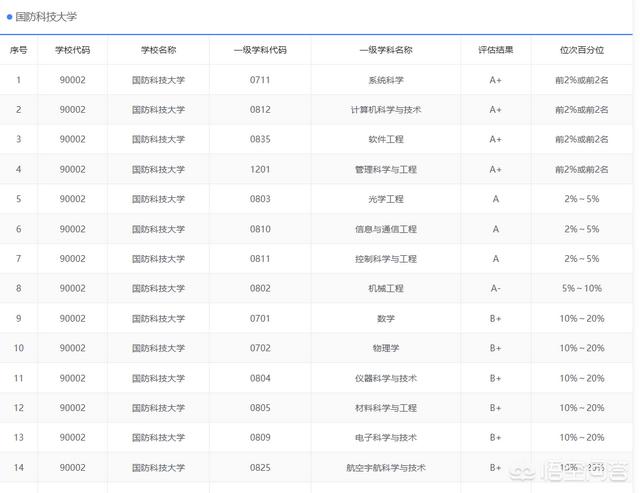Click 前2%或前2名 in the 计算机科学与技术 row

coord(582,110)
